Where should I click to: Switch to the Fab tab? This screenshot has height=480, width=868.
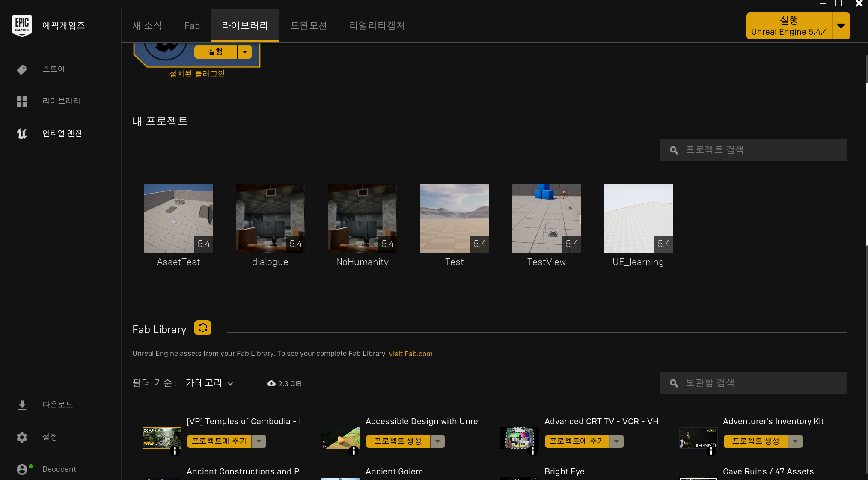pos(192,26)
